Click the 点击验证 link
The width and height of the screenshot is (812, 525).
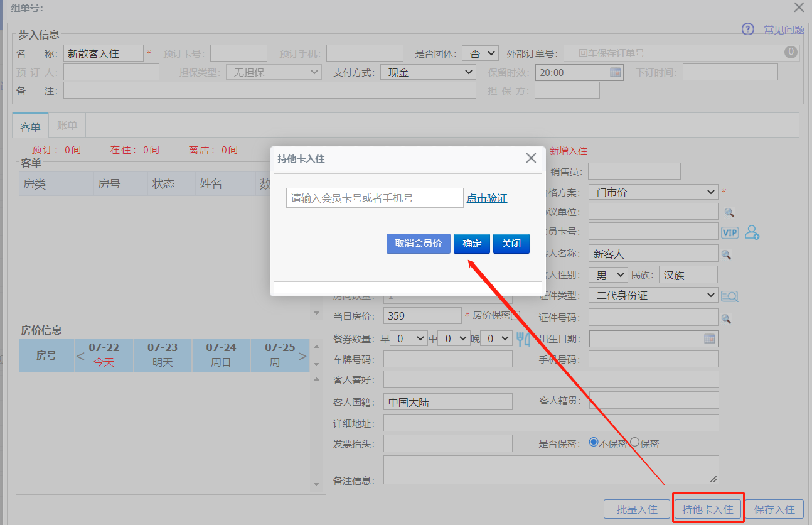487,198
